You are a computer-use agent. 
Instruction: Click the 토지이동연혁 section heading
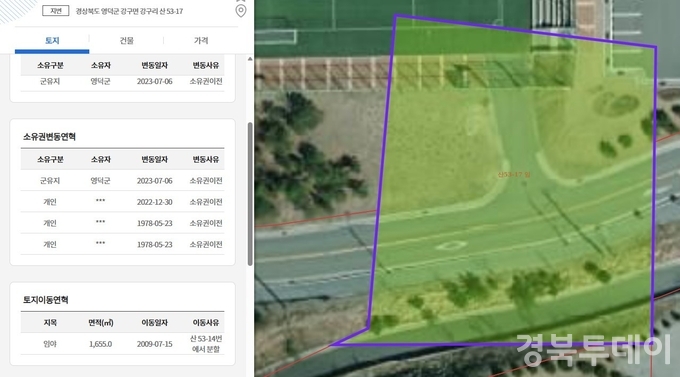click(x=46, y=300)
